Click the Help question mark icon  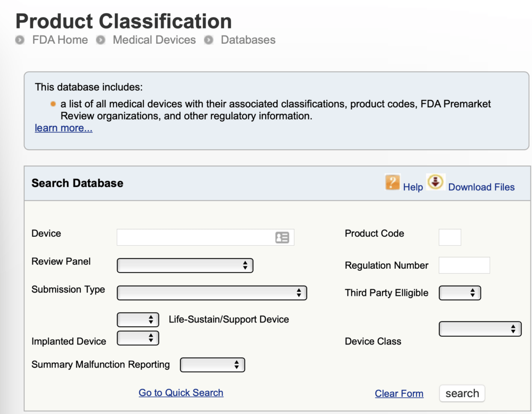tap(392, 182)
